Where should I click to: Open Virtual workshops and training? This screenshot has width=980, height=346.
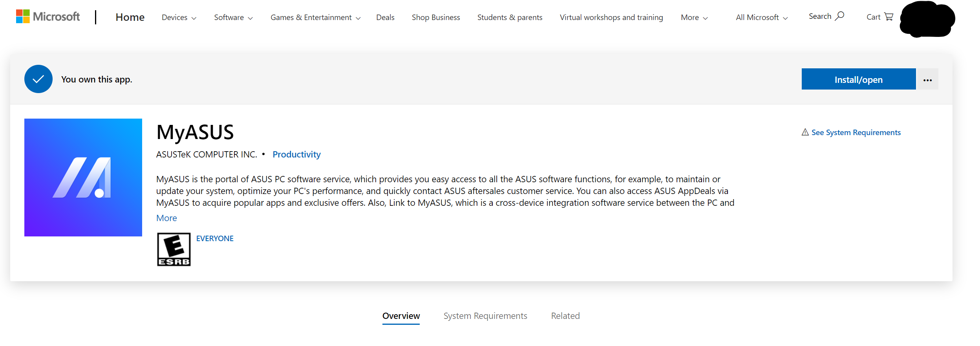coord(611,17)
